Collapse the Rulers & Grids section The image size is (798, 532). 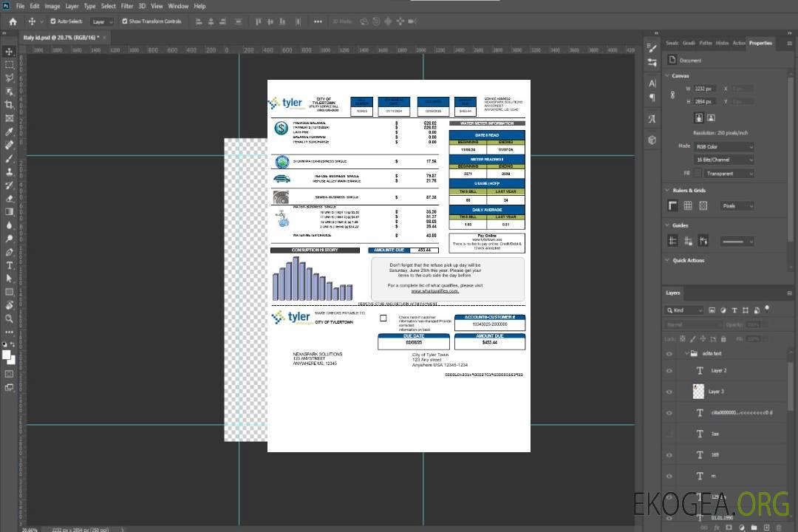[667, 190]
